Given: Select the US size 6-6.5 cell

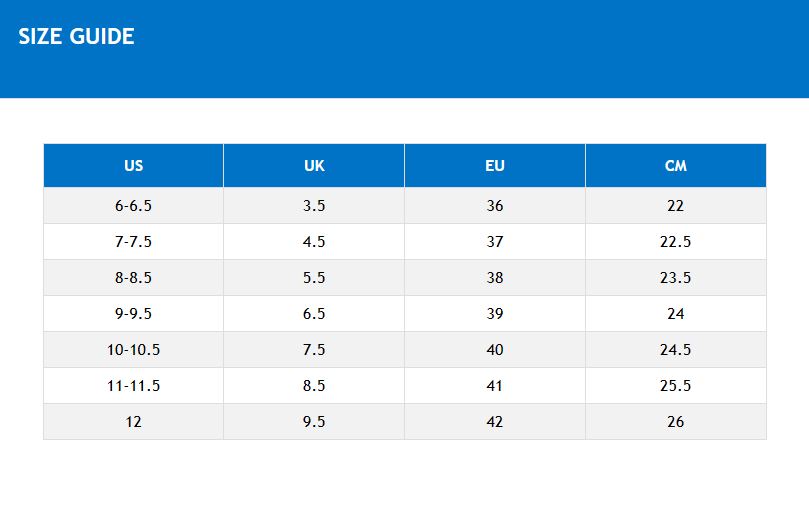Looking at the screenshot, I should tap(133, 206).
